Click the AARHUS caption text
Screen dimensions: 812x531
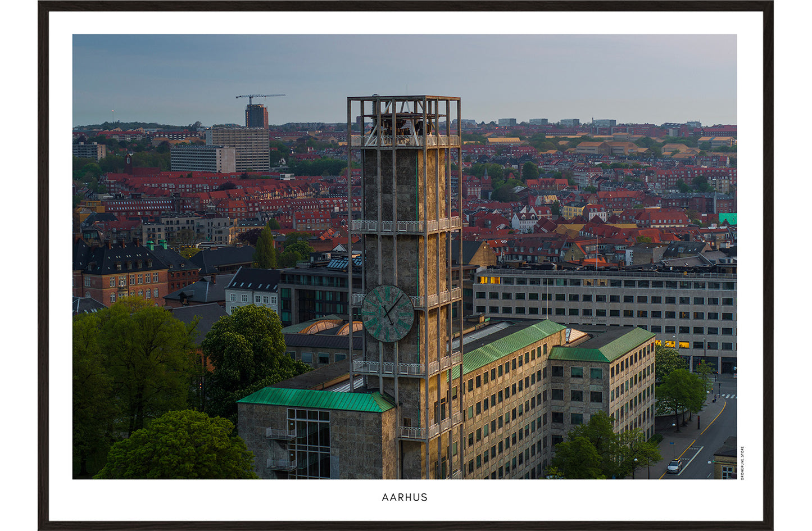[x=406, y=497]
